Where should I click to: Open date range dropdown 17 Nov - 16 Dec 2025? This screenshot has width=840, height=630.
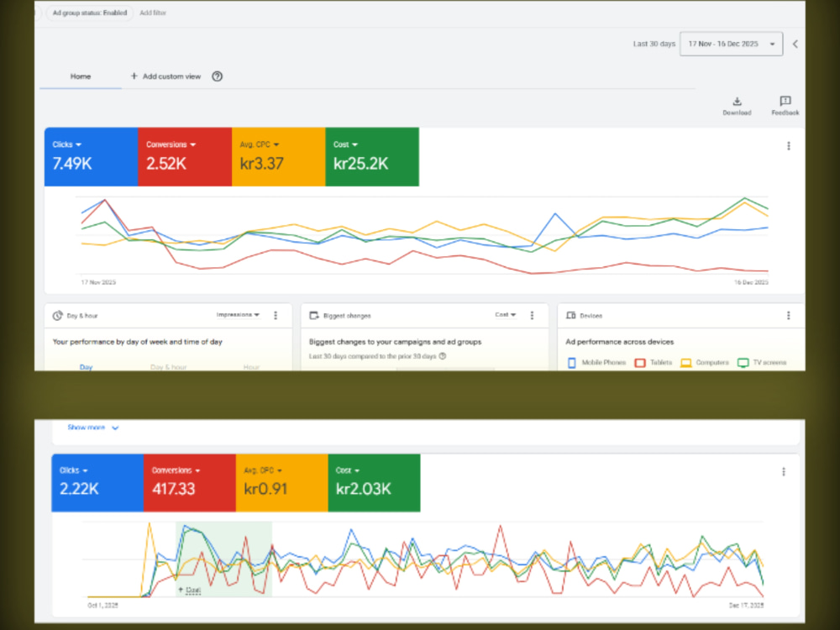tap(732, 44)
